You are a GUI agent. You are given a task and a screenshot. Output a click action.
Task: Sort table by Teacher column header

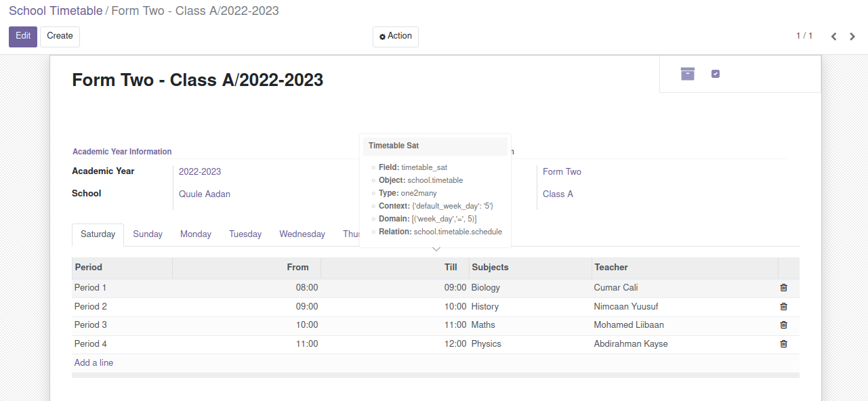[x=611, y=268]
